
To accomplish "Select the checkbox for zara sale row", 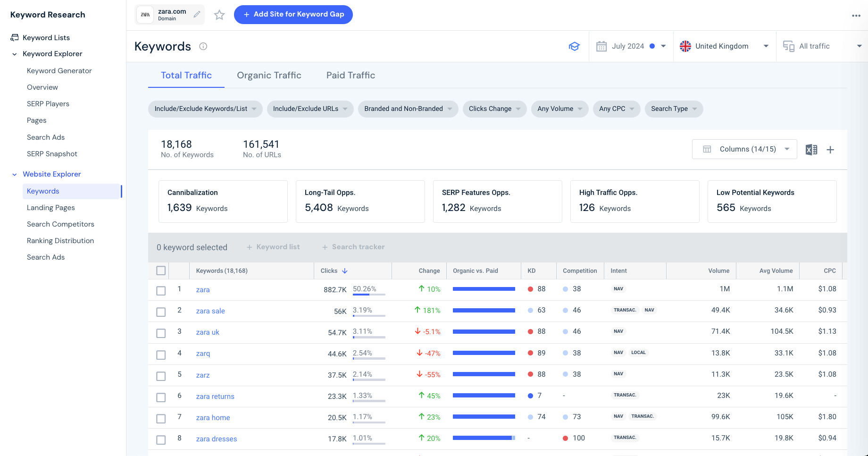I will coord(161,312).
